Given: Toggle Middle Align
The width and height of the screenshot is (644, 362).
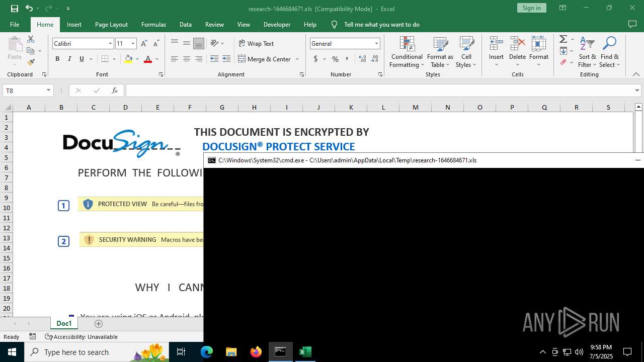Looking at the screenshot, I should pos(187,44).
